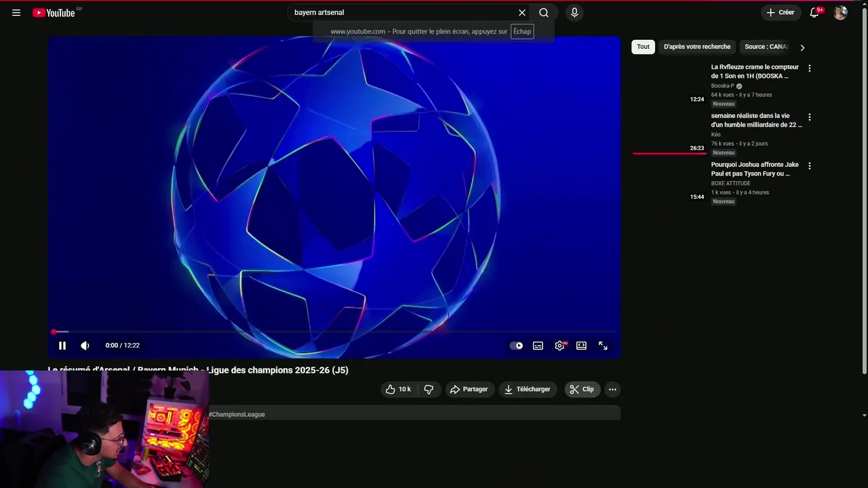Start voice search with the microphone

pyautogui.click(x=574, y=13)
